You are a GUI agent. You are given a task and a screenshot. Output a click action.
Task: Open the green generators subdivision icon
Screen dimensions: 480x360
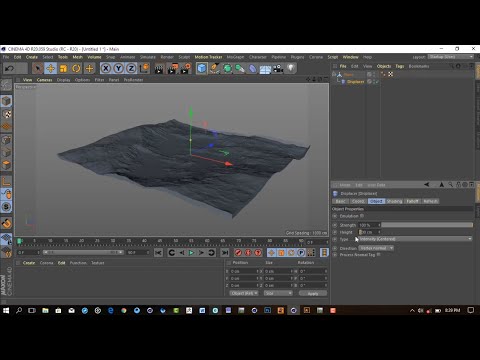tap(227, 68)
